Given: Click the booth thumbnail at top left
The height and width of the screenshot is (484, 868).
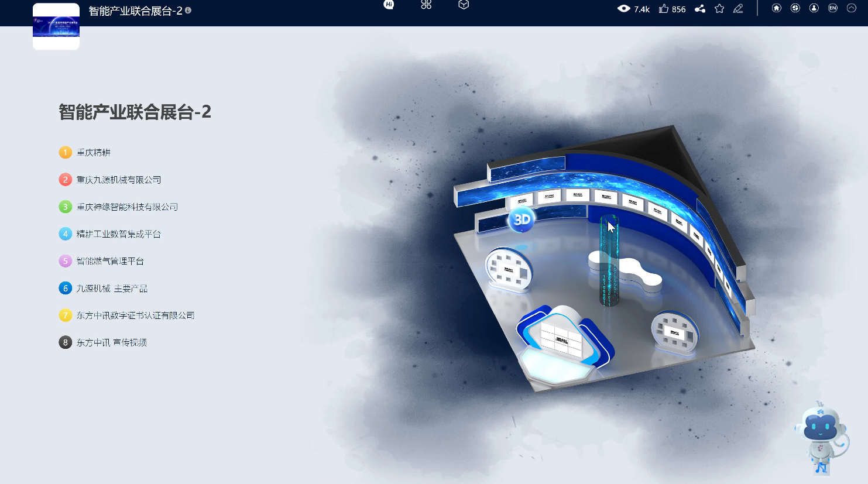Looking at the screenshot, I should [56, 26].
